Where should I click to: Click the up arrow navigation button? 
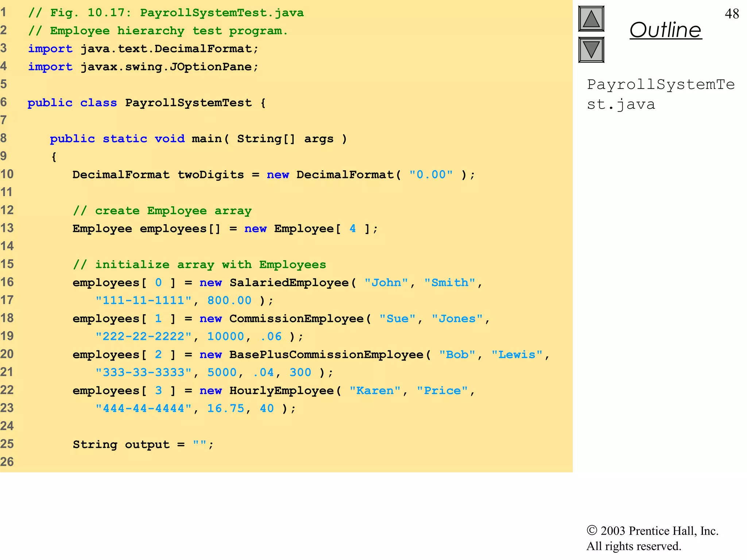click(x=591, y=19)
